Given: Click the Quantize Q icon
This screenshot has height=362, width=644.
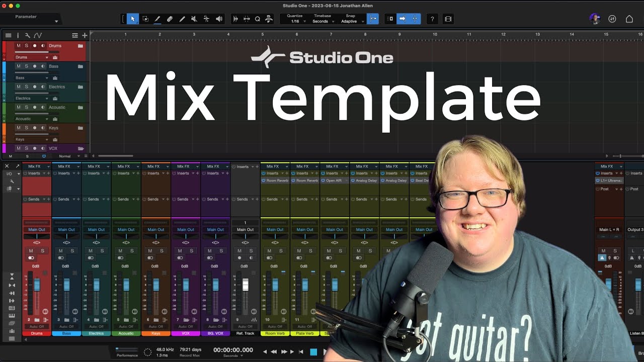Looking at the screenshot, I should (257, 19).
